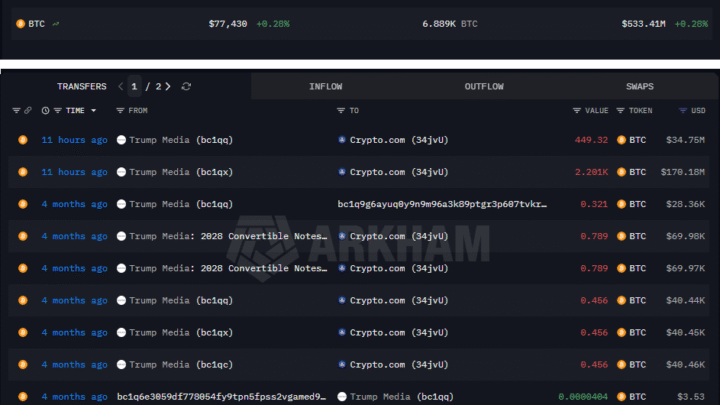Image resolution: width=720 pixels, height=405 pixels.
Task: Toggle the clock time-format icon
Action: [45, 111]
